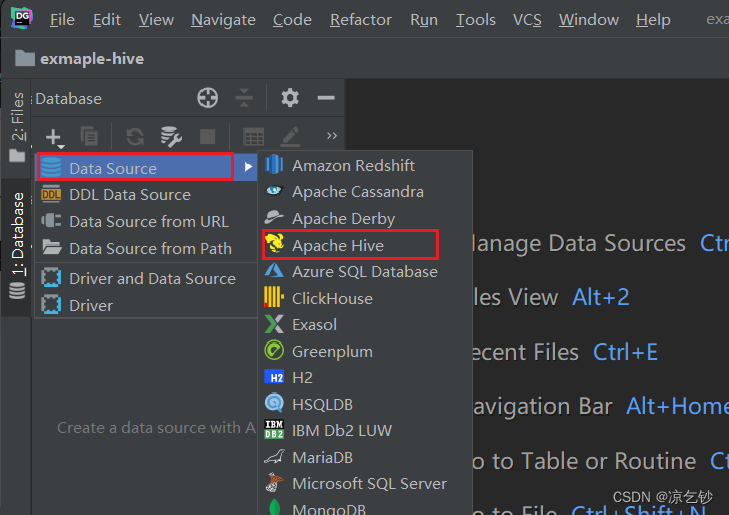Screen dimensions: 729x515
Task: Open the Refactor menu
Action: tap(361, 20)
